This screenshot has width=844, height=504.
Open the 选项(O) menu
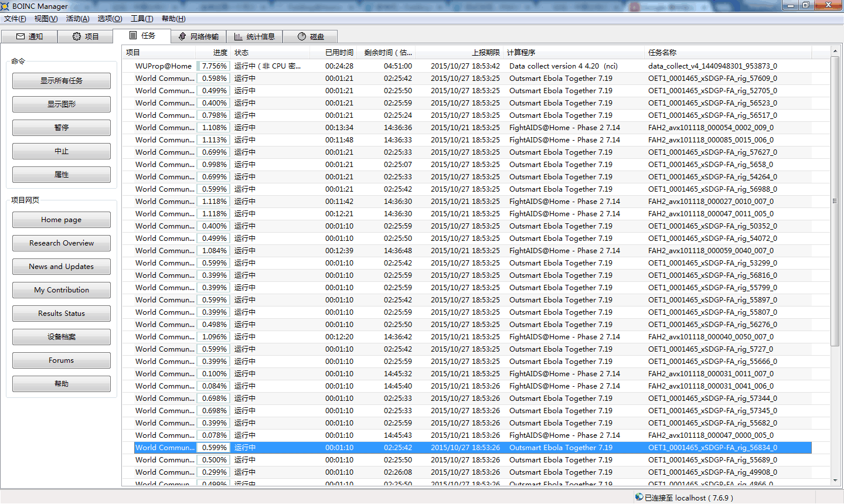pyautogui.click(x=110, y=19)
